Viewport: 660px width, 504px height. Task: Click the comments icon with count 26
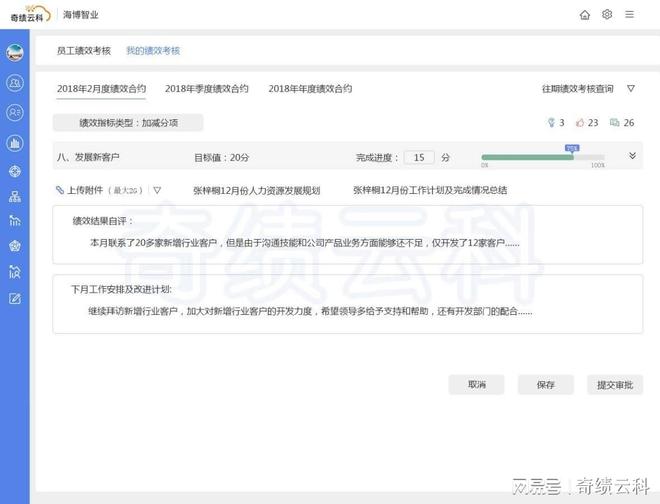coord(615,123)
